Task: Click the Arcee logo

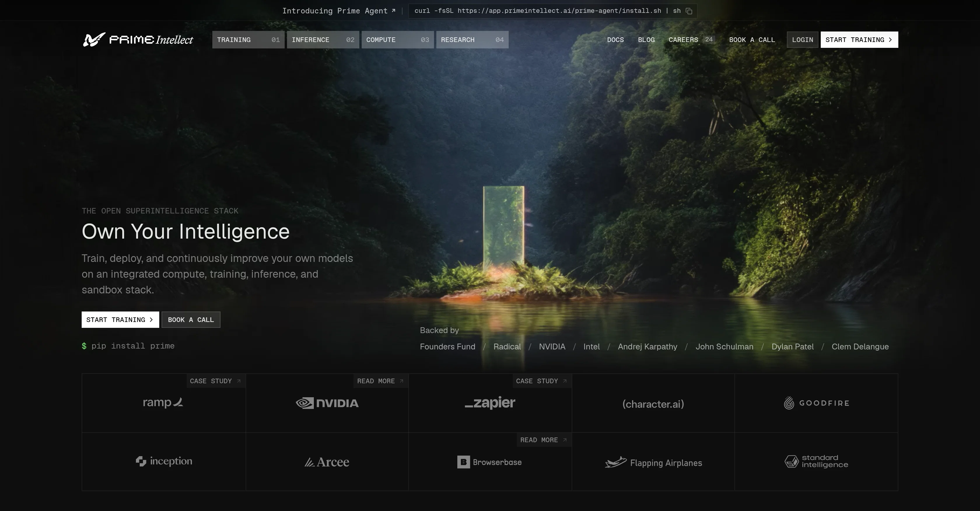Action: point(327,462)
